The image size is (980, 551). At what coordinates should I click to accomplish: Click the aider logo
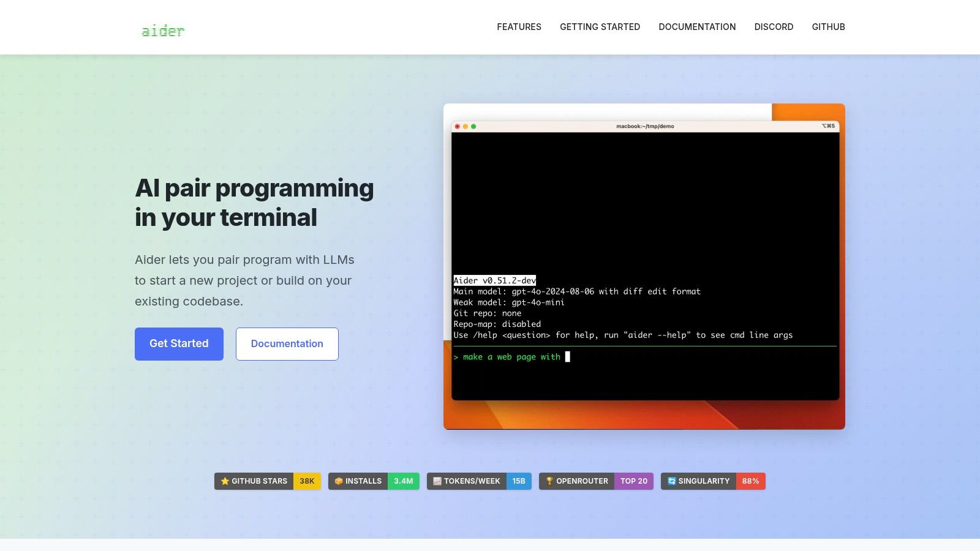click(163, 31)
